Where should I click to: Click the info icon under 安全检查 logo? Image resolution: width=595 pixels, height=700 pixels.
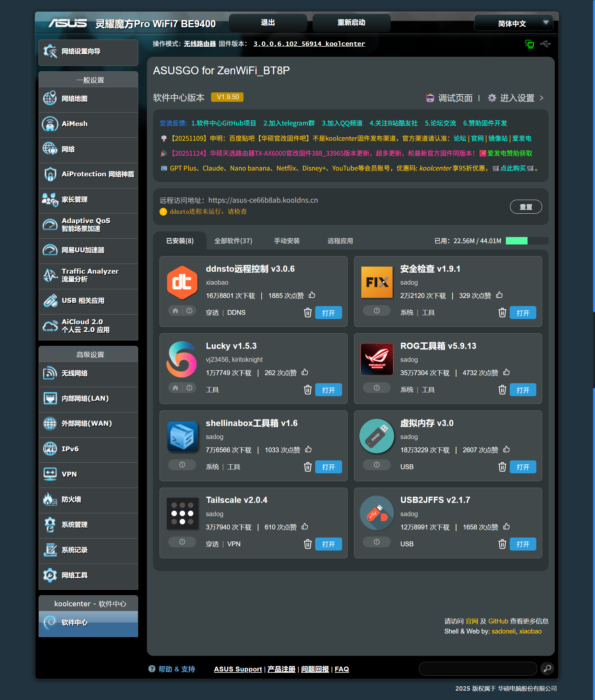376,311
